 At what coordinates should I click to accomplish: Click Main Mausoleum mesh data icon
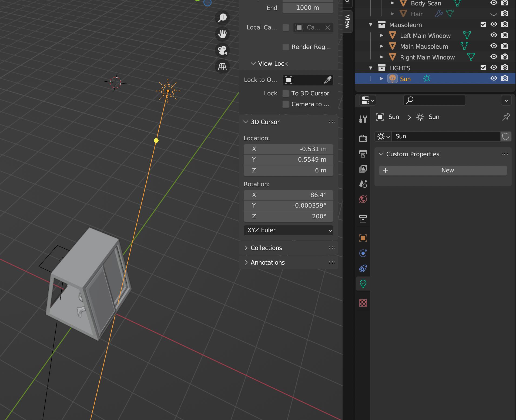point(464,46)
